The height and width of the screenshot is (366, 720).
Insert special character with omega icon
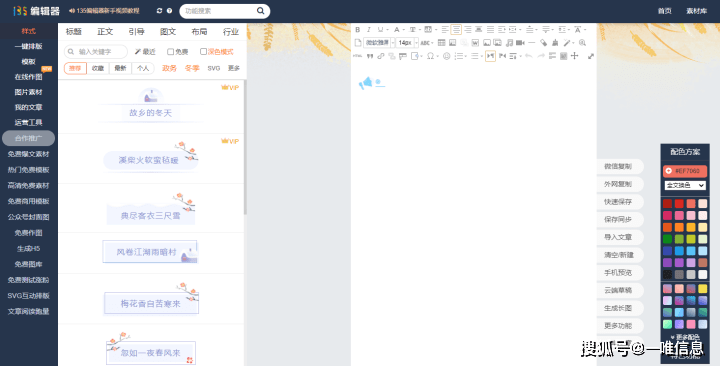[430, 56]
